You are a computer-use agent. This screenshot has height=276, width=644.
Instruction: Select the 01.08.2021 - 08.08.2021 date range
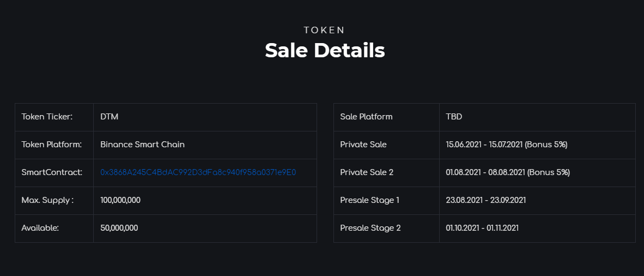click(485, 172)
